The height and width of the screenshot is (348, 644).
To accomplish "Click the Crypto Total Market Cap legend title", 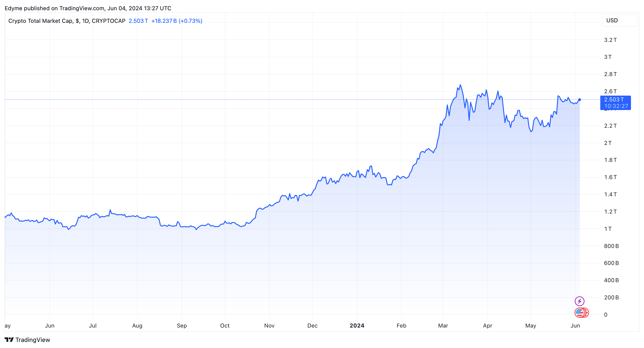I will point(67,21).
